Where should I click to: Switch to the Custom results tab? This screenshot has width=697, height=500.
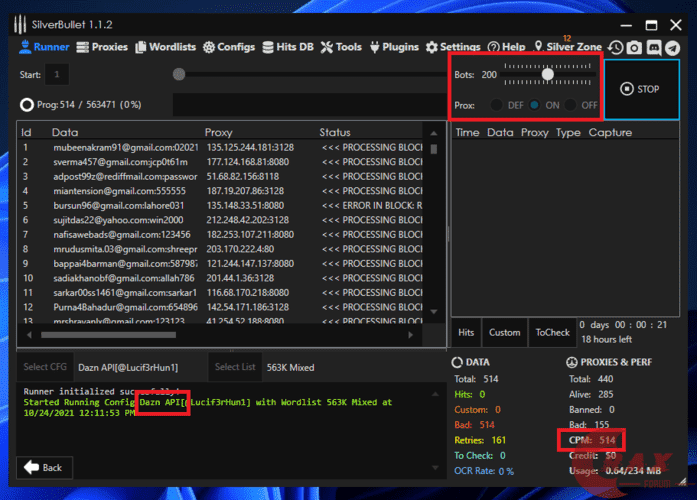504,332
